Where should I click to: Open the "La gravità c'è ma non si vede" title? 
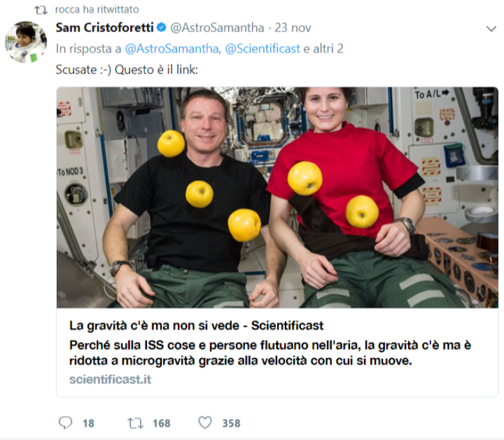[x=196, y=325]
